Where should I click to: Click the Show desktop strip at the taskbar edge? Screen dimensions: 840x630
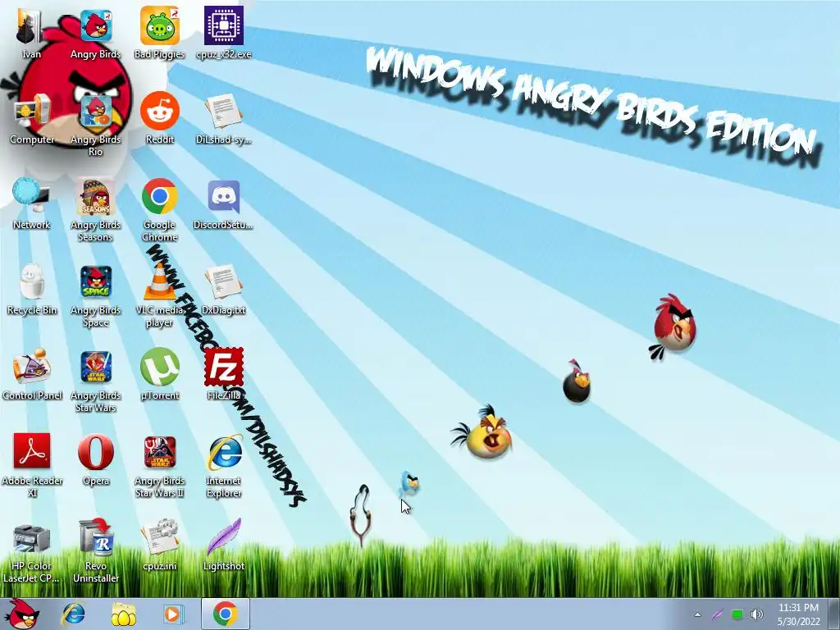[x=833, y=614]
